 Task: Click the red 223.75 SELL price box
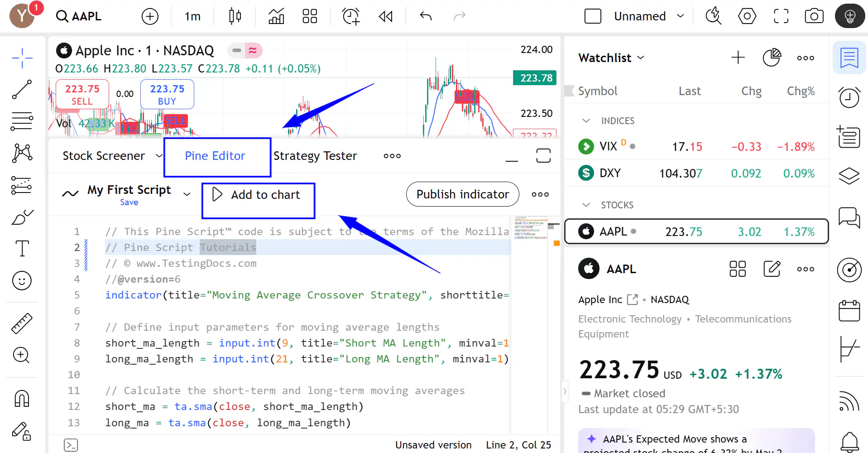82,94
